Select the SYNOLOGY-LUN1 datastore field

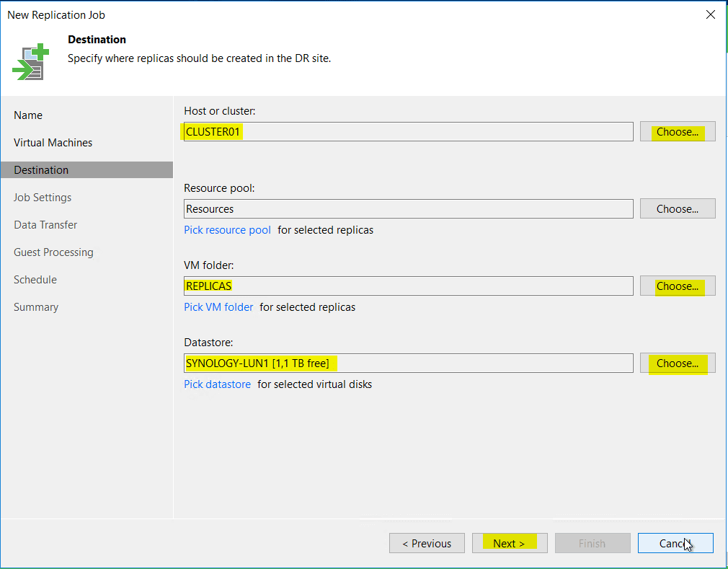click(407, 363)
